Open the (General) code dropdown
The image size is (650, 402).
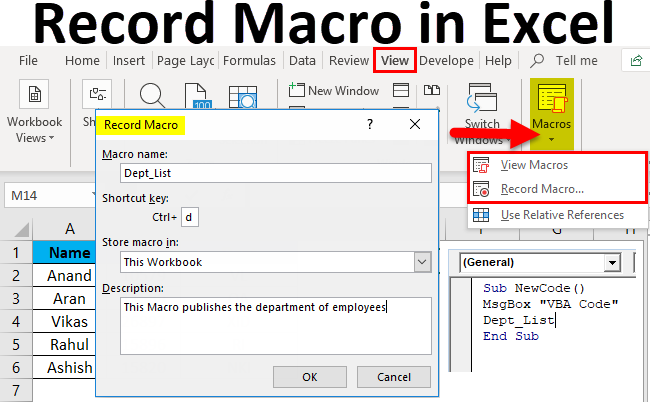610,262
